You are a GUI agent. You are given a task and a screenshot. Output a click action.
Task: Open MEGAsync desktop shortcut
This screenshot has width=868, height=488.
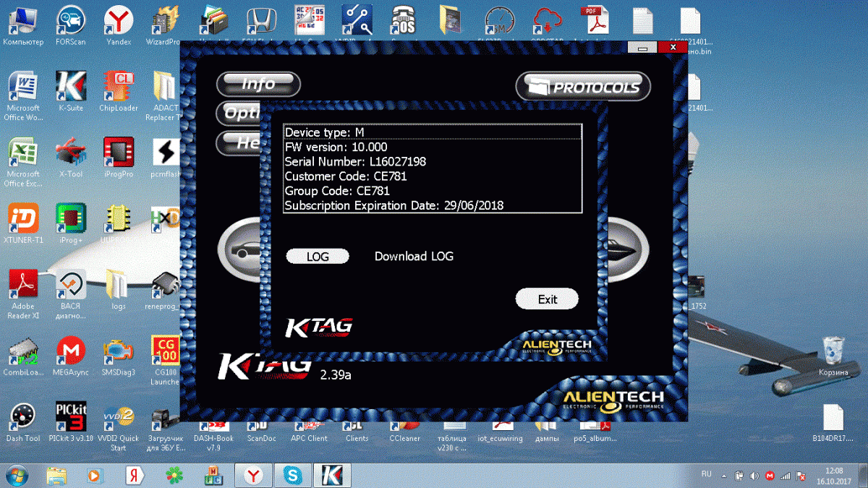(x=70, y=354)
